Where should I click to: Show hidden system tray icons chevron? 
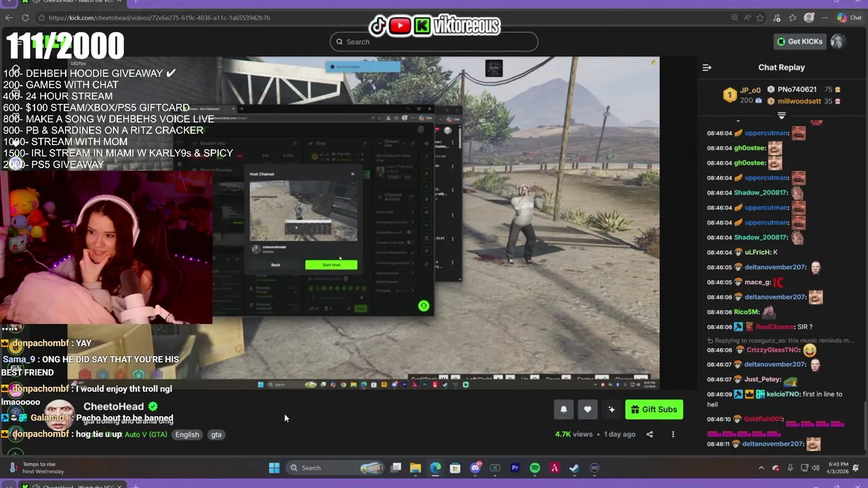coord(760,468)
